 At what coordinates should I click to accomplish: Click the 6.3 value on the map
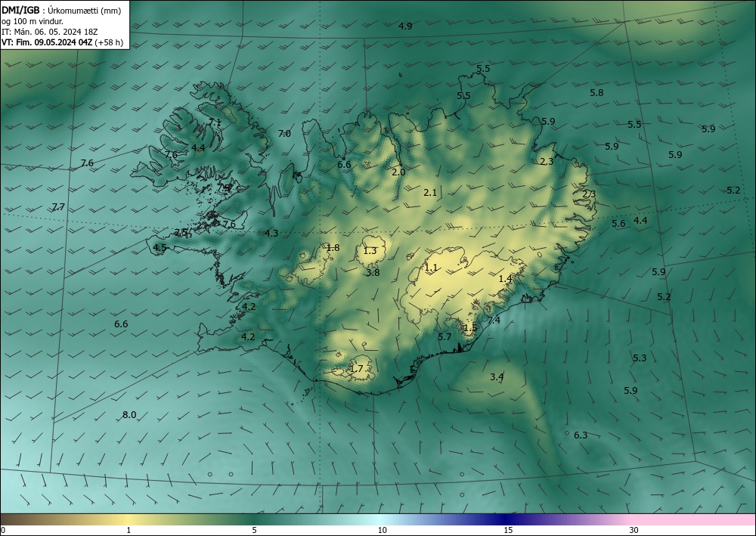pos(581,435)
